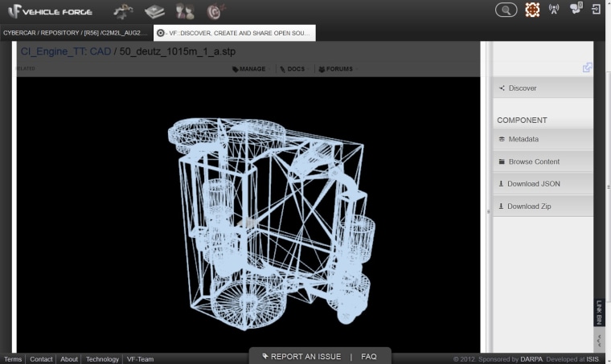
Task: Click the pop-out link icon in sidebar
Action: click(x=587, y=67)
